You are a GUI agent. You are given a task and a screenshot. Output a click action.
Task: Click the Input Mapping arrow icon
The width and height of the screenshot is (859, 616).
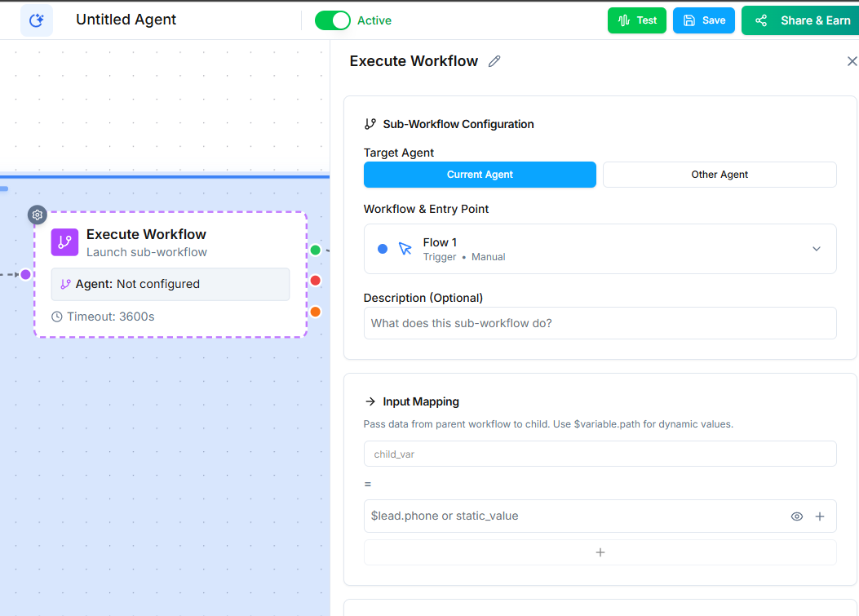click(370, 401)
